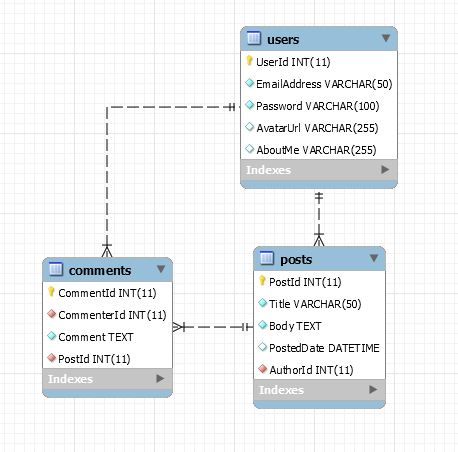
Task: Select the Title VARCHAR(50) column
Action: pyautogui.click(x=315, y=304)
